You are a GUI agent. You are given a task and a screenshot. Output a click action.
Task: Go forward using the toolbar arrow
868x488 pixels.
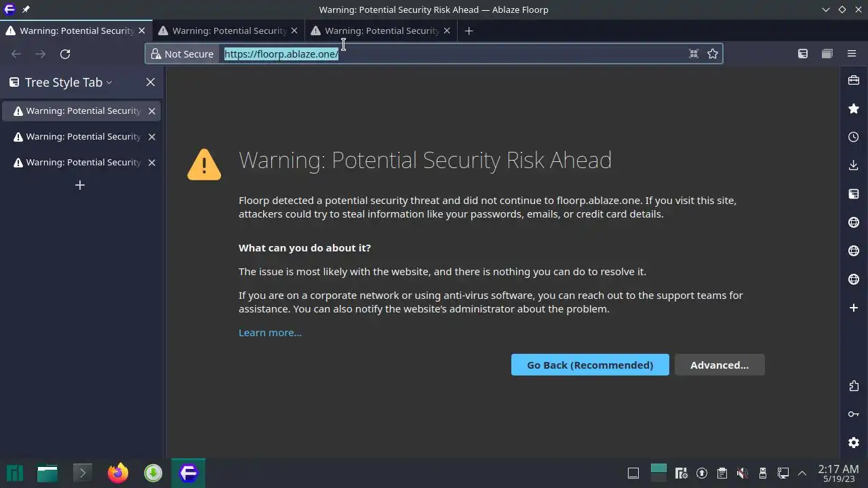point(41,54)
